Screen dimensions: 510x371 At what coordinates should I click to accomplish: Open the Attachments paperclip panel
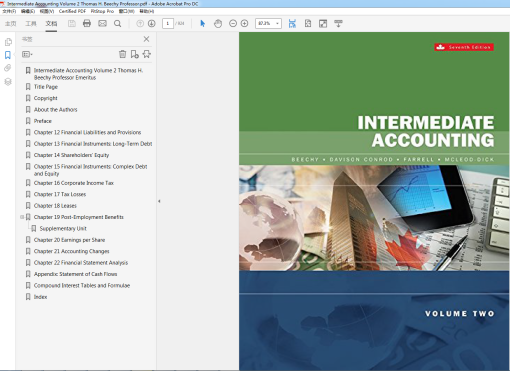click(x=8, y=68)
